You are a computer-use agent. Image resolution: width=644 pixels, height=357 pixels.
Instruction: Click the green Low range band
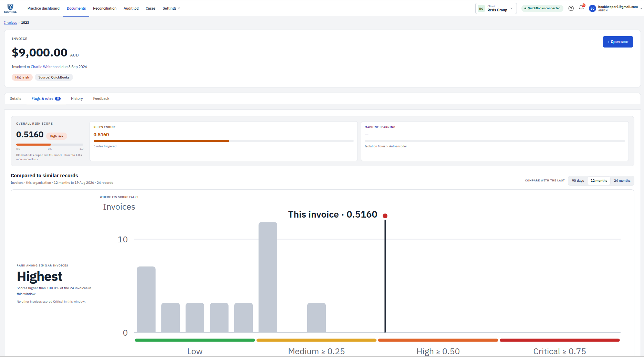(195, 340)
